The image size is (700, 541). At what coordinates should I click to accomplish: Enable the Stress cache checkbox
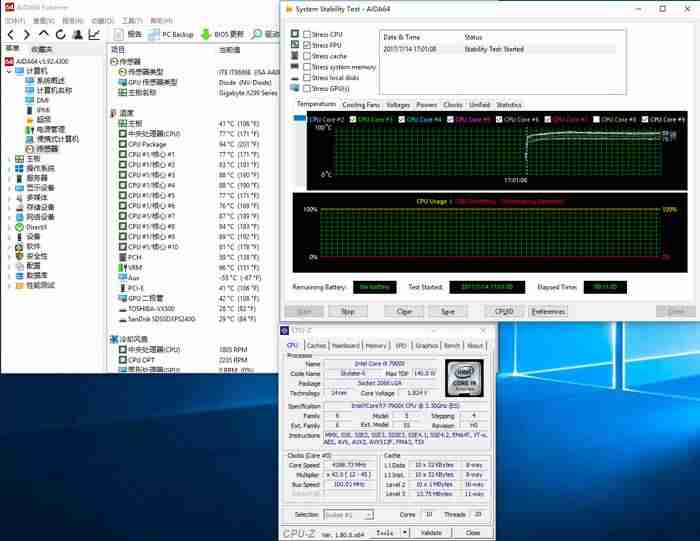point(307,56)
